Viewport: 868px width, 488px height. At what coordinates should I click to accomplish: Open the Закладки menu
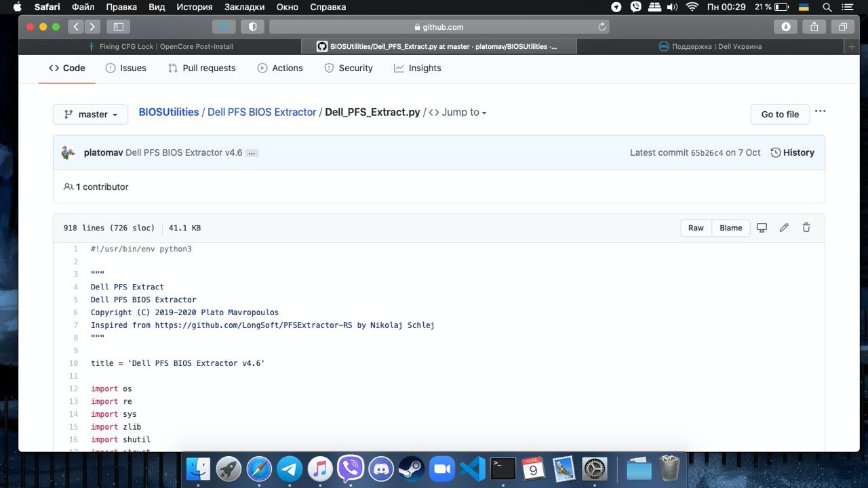(x=245, y=7)
